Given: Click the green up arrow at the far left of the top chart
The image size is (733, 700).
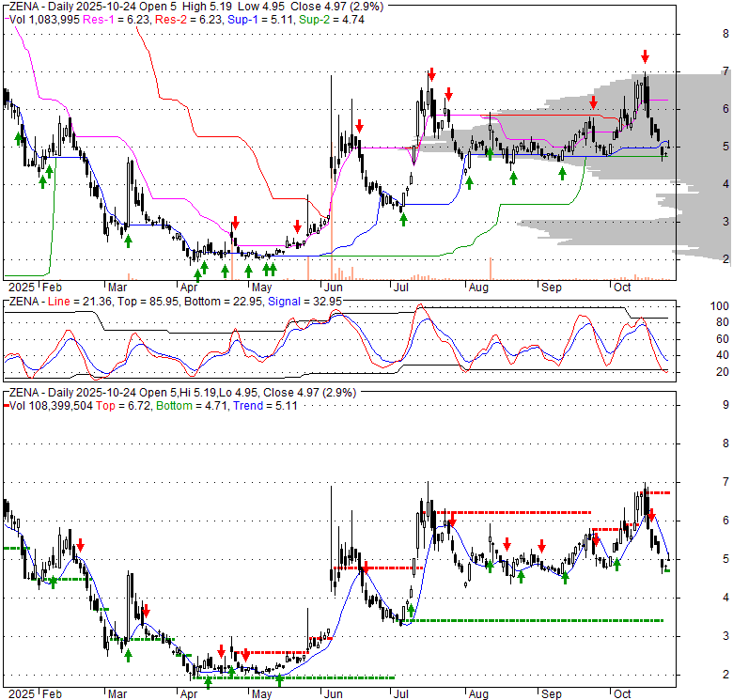Looking at the screenshot, I should [x=18, y=139].
